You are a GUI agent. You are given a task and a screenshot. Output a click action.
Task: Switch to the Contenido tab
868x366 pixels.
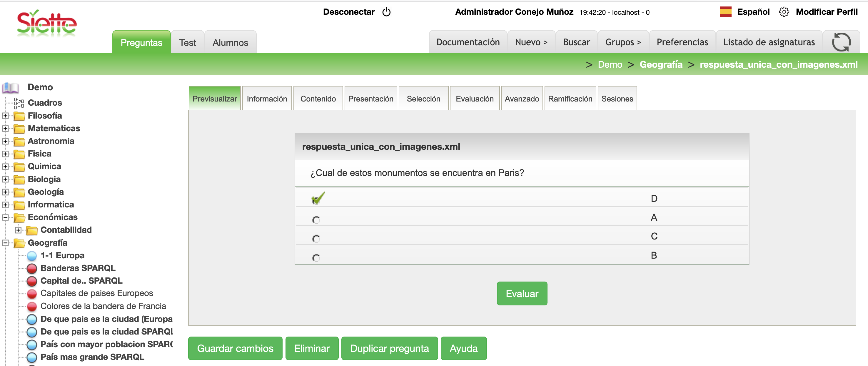(x=318, y=99)
